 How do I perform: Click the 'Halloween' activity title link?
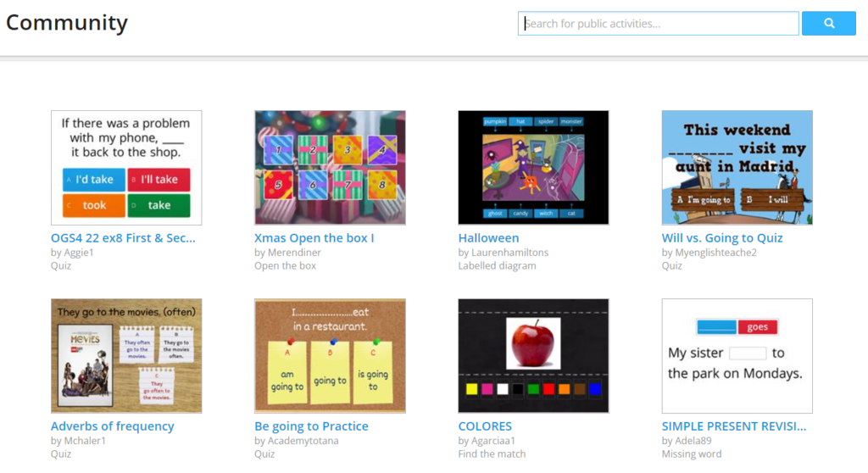coord(488,238)
